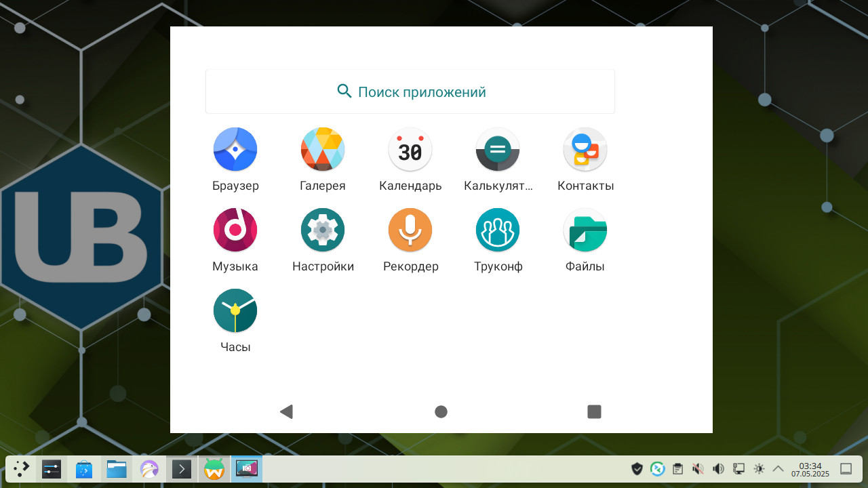The width and height of the screenshot is (868, 488).
Task: Open the shield security tray icon
Action: click(x=637, y=468)
